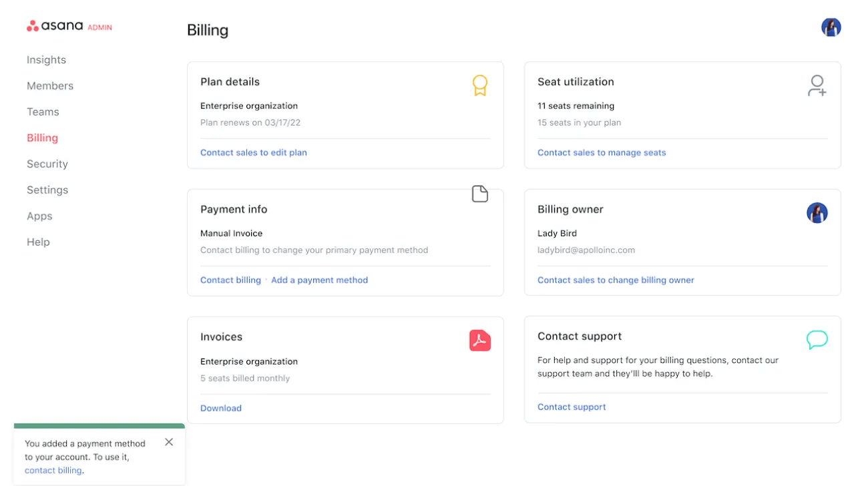The image size is (868, 486).
Task: Dismiss the payment method notification
Action: coord(169,442)
